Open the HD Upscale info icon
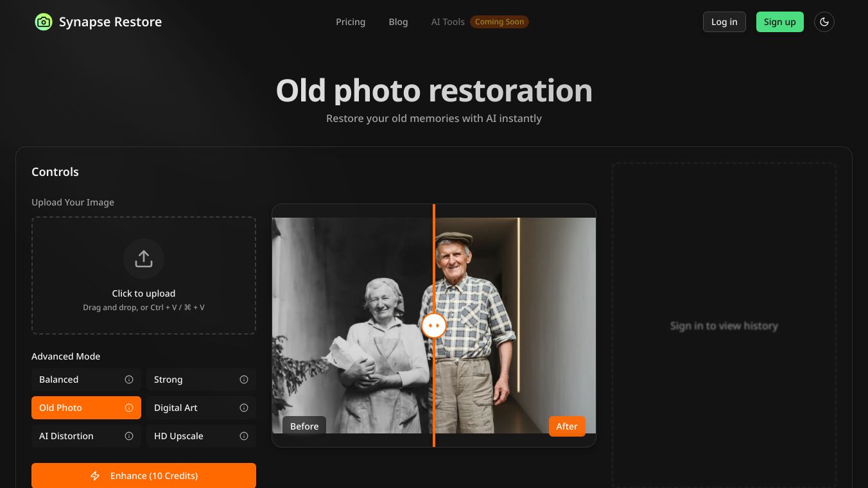 pos(244,436)
